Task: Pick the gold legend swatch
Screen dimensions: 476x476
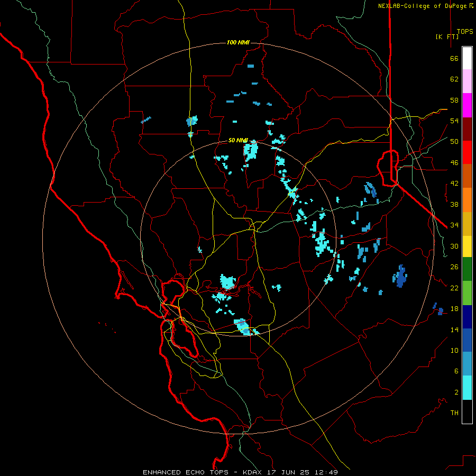Action: (467, 223)
